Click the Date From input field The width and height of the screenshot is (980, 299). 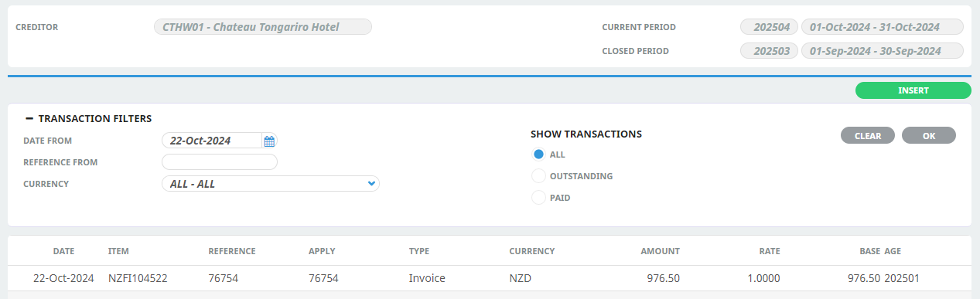(212, 141)
